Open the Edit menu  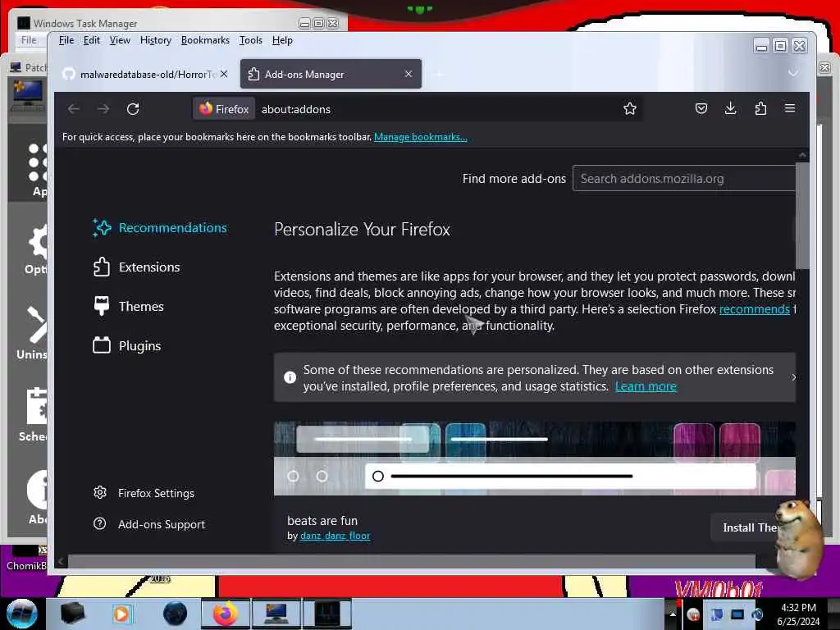(x=92, y=40)
